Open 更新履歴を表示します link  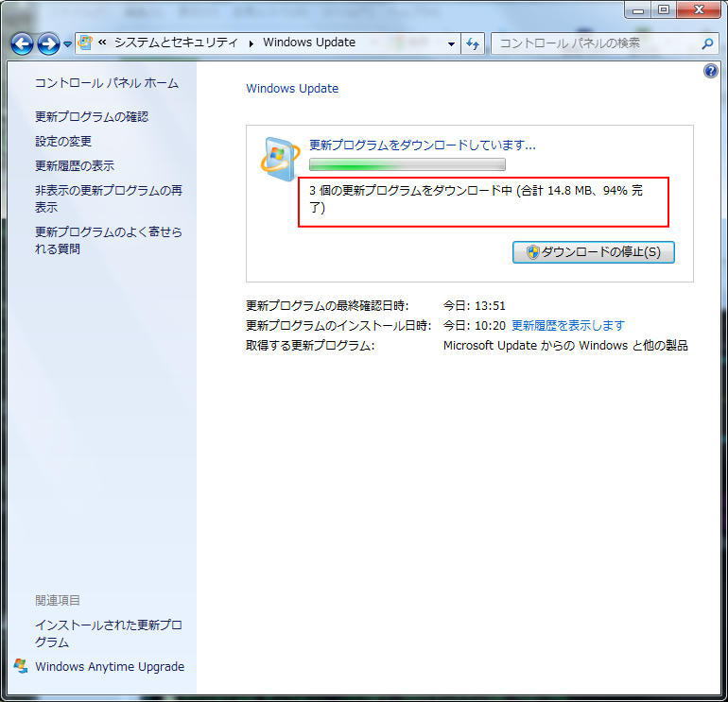point(568,325)
